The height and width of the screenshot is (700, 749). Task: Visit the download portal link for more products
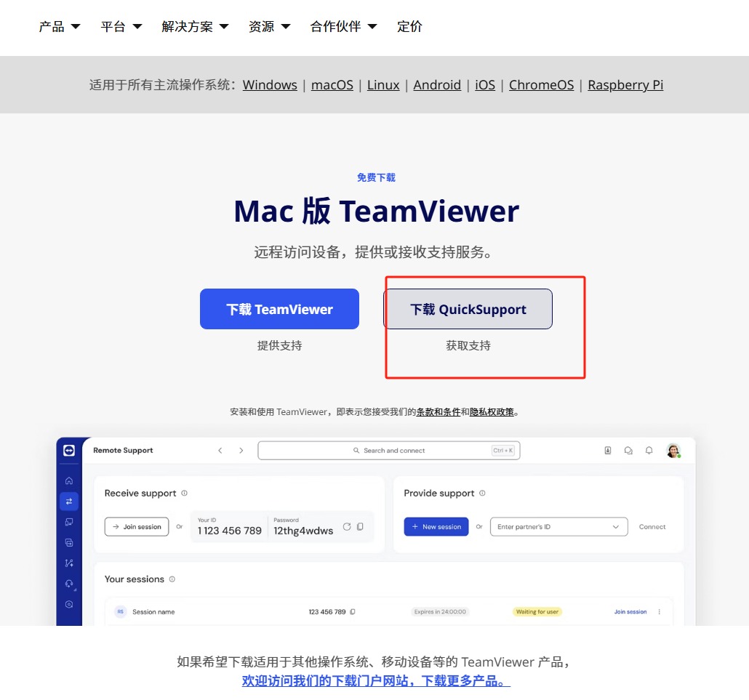click(x=376, y=681)
